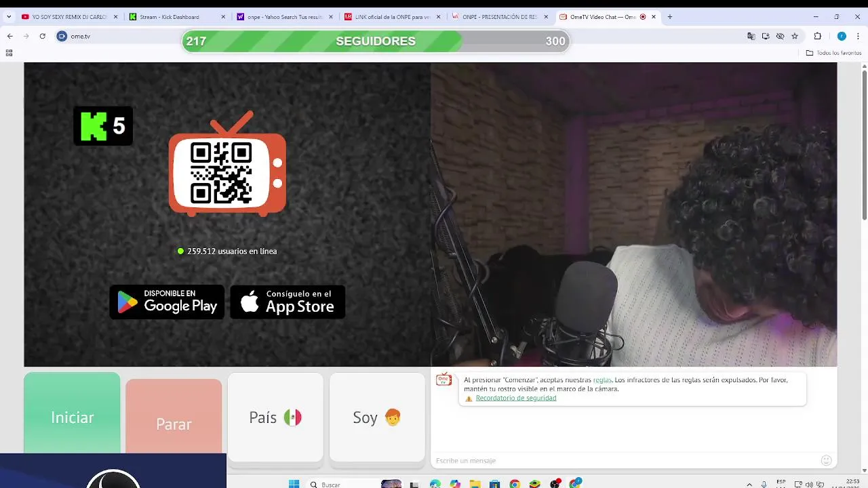Open the browser extensions puzzle icon

[817, 36]
